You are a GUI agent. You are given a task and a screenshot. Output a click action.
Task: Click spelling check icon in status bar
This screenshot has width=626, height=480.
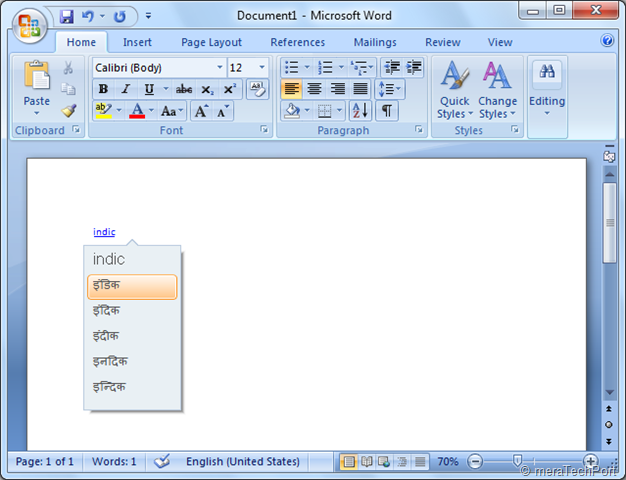pos(162,461)
